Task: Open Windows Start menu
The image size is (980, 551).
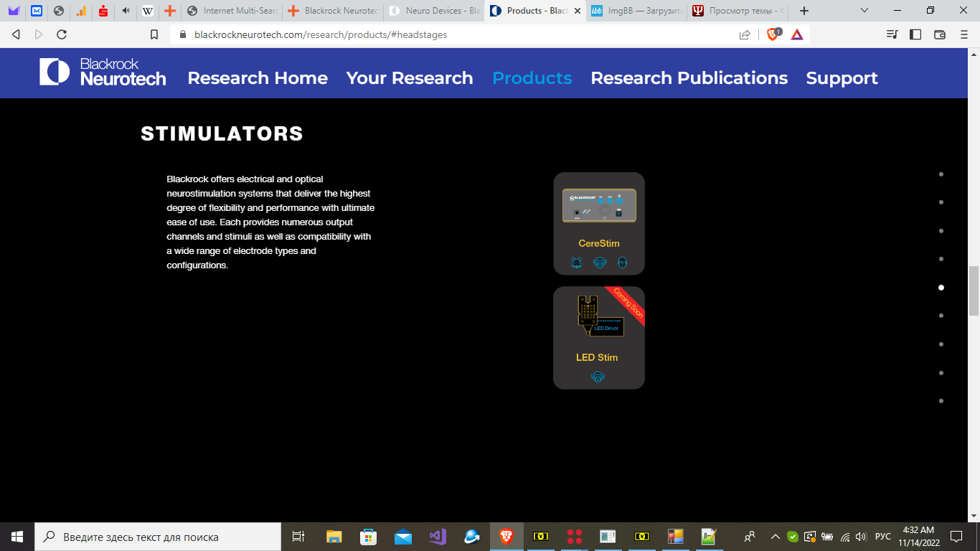Action: (x=17, y=537)
